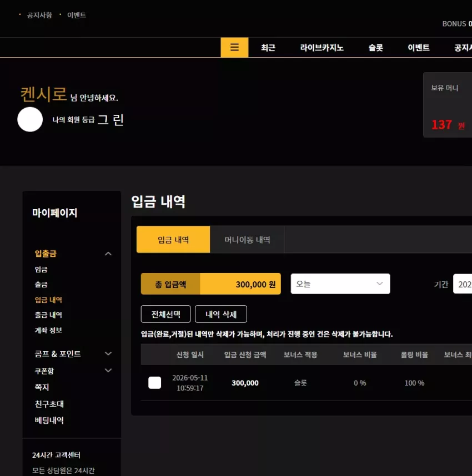This screenshot has width=472, height=476.
Task: Open the 공지사항 link in top bar
Action: point(39,15)
